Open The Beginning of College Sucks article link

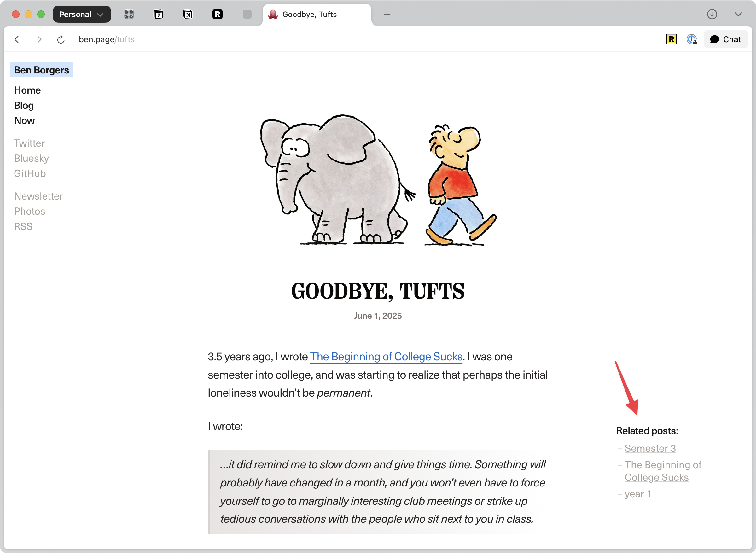point(386,357)
